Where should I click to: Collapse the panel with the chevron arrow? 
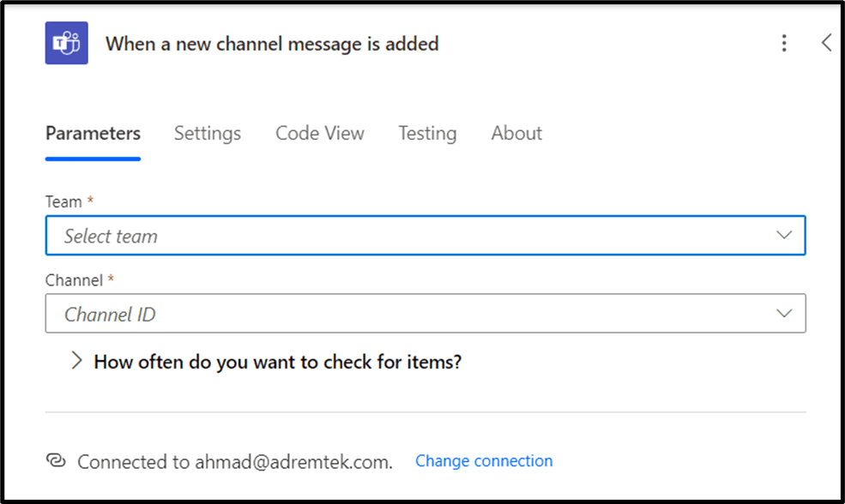pyautogui.click(x=826, y=43)
